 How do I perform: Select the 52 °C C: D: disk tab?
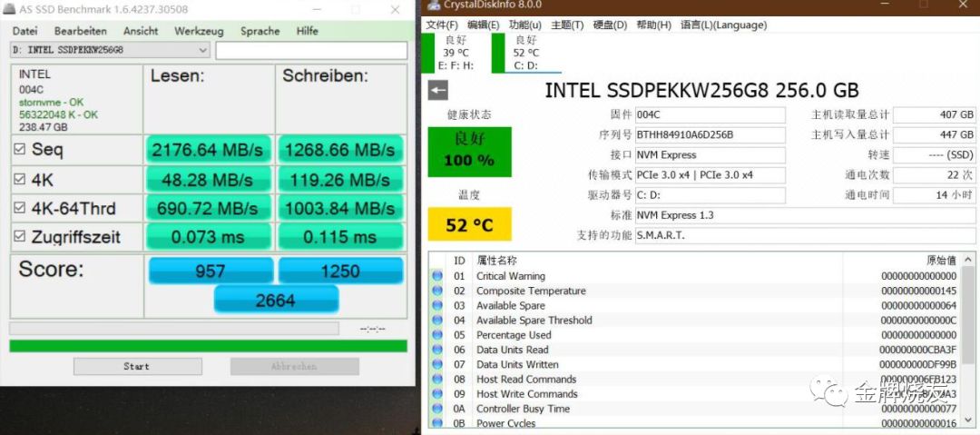pyautogui.click(x=526, y=53)
